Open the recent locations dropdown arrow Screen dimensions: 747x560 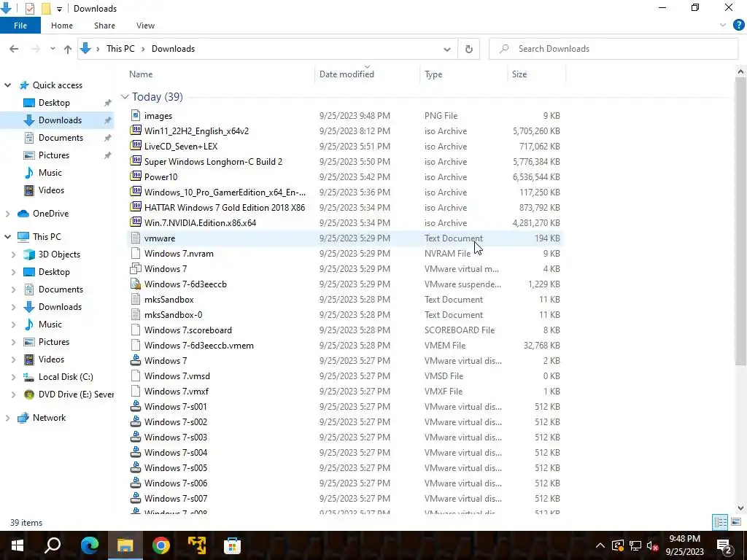tap(53, 49)
